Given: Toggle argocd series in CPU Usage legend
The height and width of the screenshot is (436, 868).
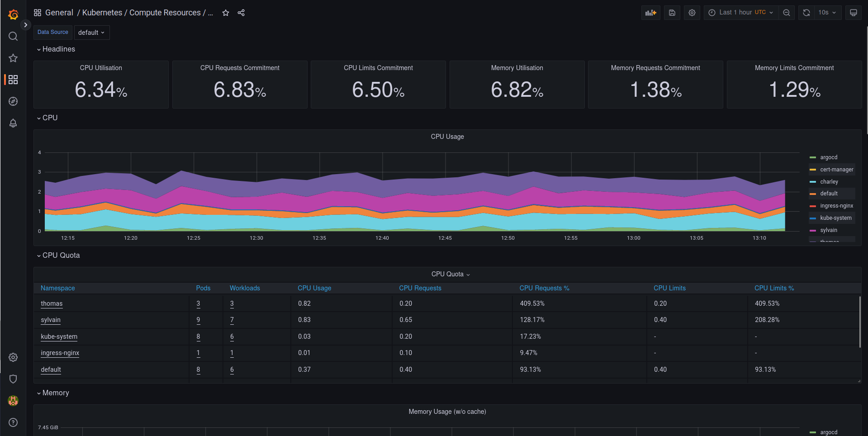Looking at the screenshot, I should (829, 157).
